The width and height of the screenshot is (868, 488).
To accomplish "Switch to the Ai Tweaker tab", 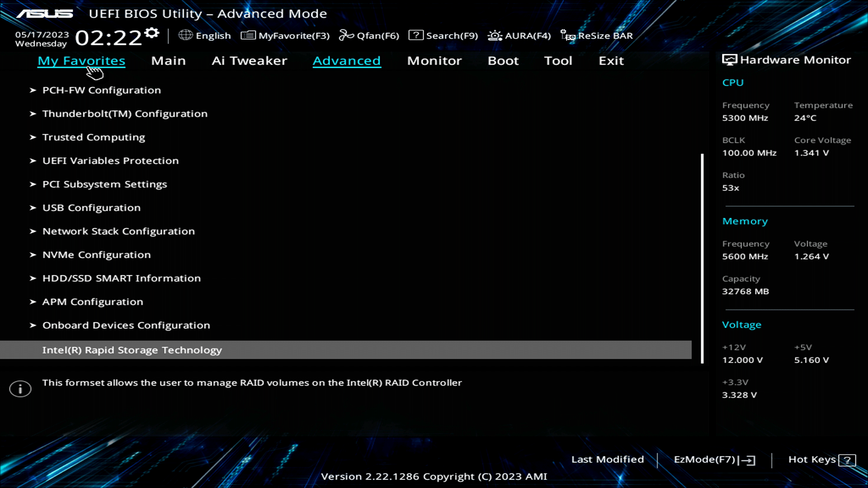I will (250, 61).
